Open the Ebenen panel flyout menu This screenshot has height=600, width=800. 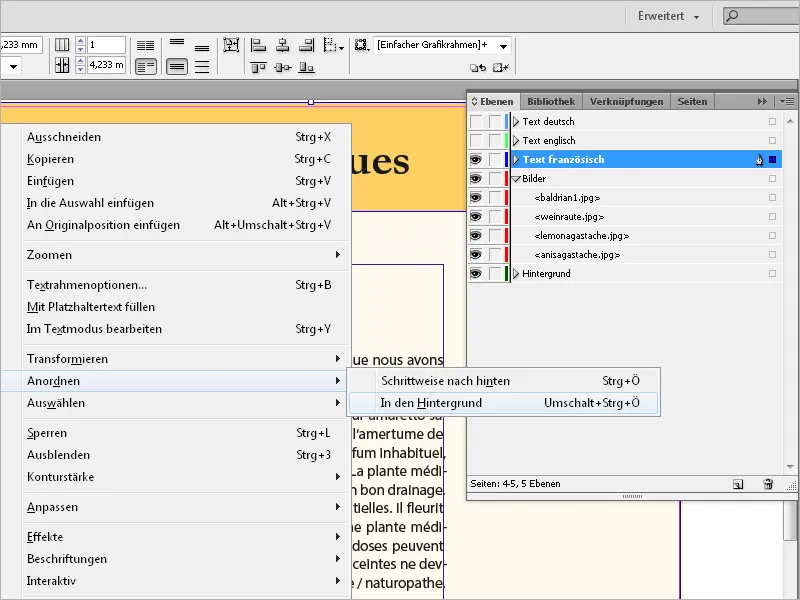pos(787,102)
